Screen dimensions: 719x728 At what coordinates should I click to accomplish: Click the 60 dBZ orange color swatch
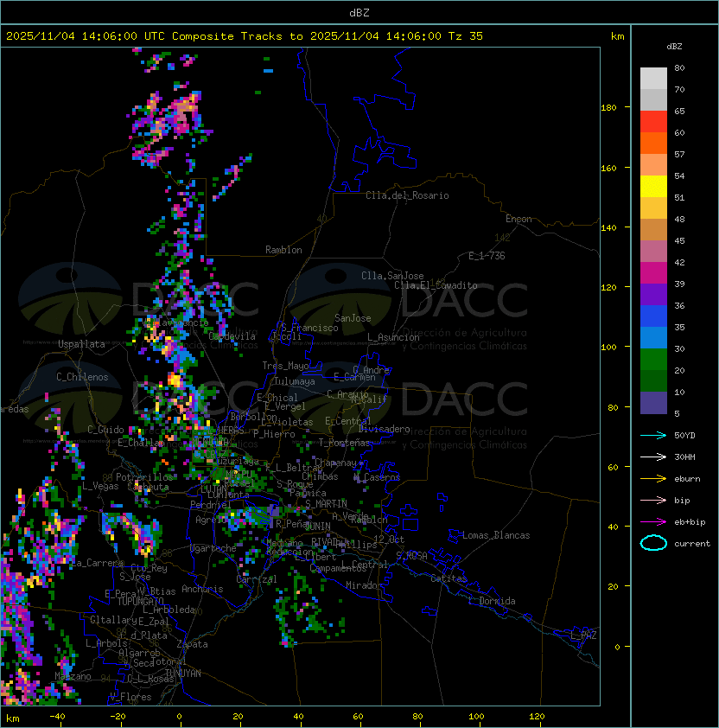(653, 144)
